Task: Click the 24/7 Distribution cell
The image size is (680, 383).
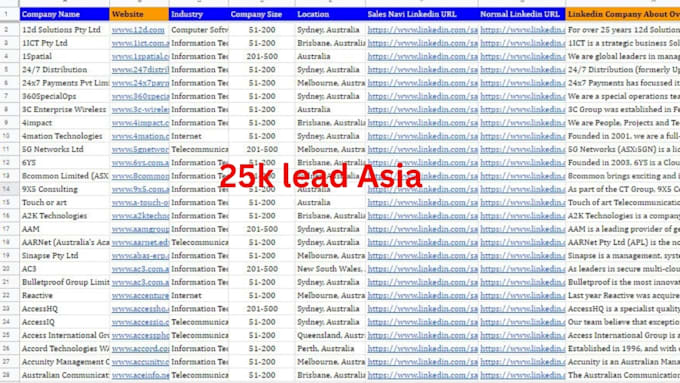Action: [64, 69]
